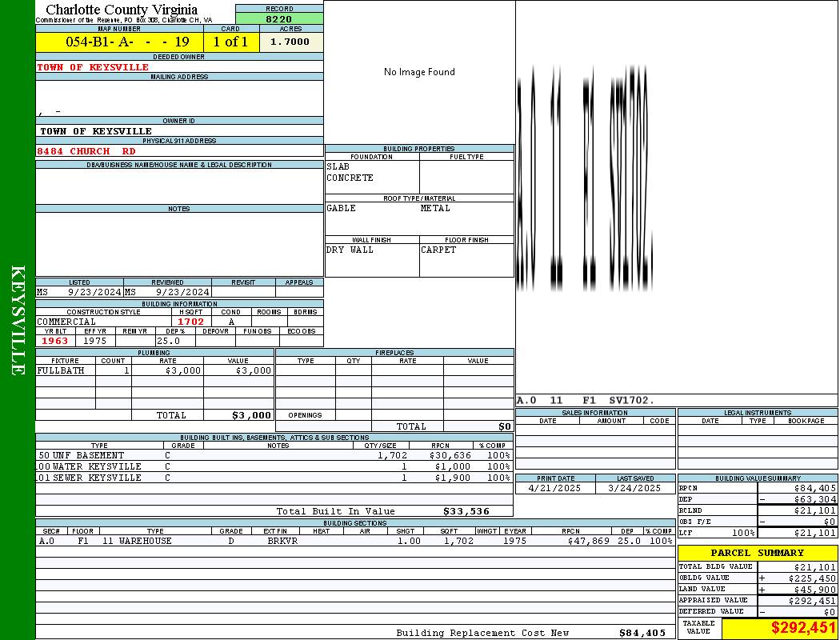Click the building sketch area
This screenshot has width=840, height=640.
677,198
